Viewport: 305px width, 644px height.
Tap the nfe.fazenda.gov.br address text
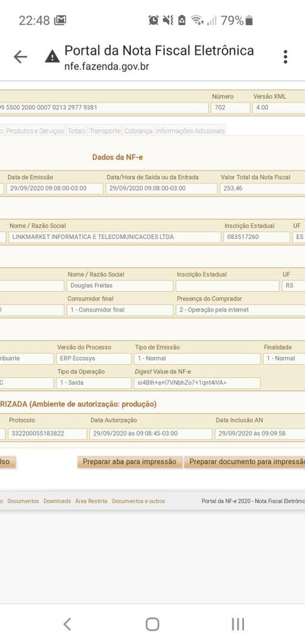(107, 66)
